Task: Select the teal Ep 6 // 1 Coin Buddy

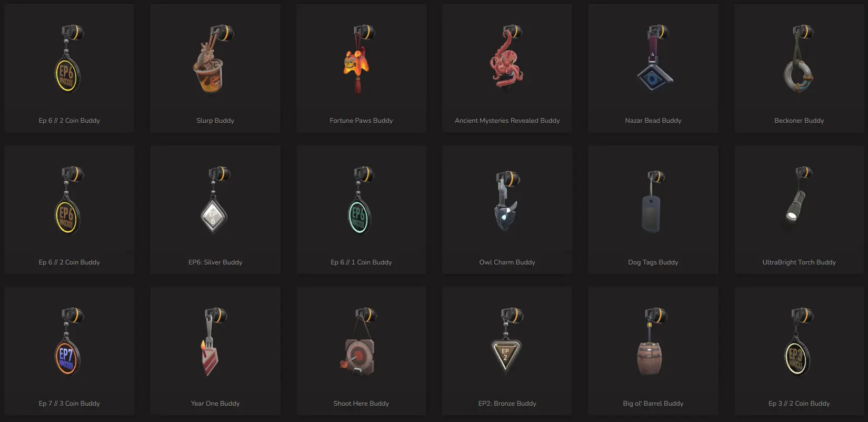Action: coord(361,200)
